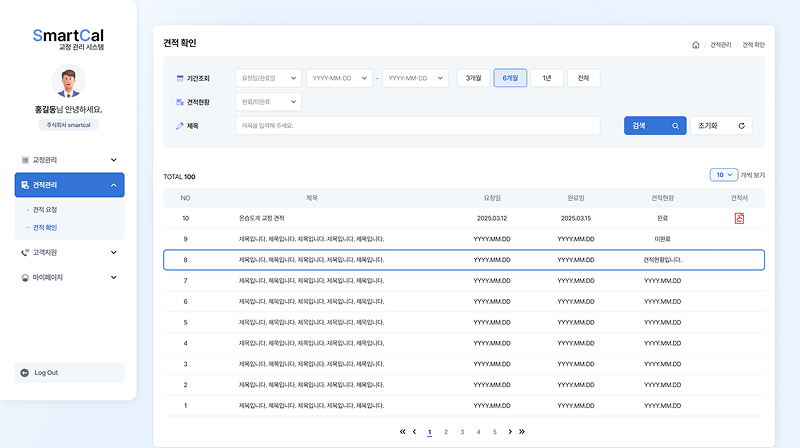This screenshot has width=800, height=448.
Task: Open the PDF quote icon in row 10
Action: (740, 218)
